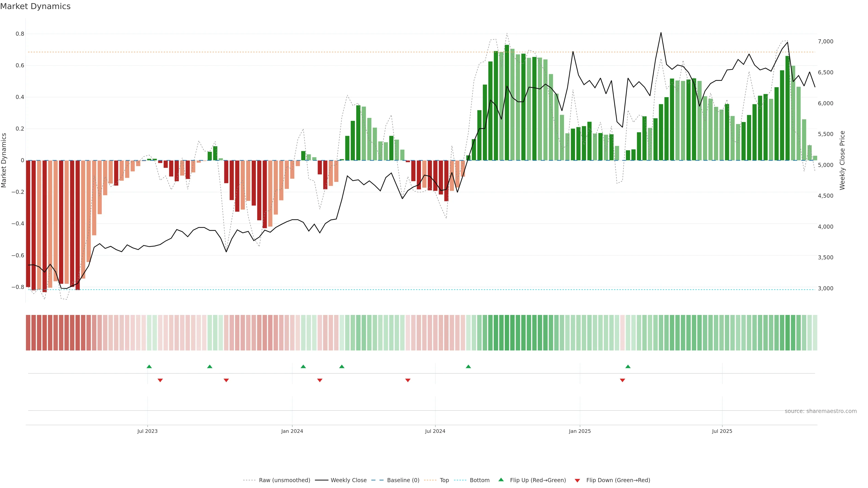This screenshot has height=488, width=868.
Task: Click the Jan 2024 x-axis label
Action: (292, 431)
